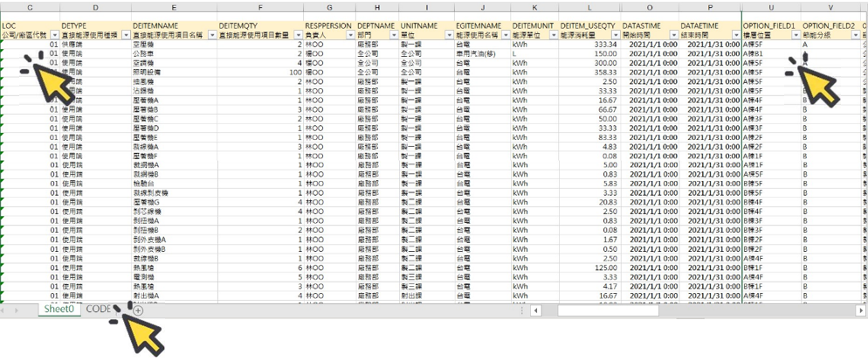Click the horizontal scrollbar left arrow
The image size is (868, 362).
[534, 310]
